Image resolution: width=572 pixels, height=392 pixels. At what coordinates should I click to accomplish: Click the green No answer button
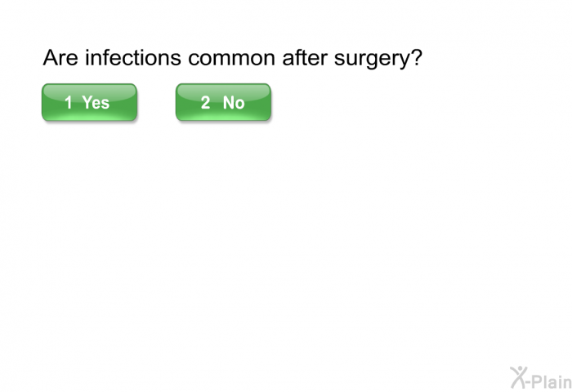(x=223, y=102)
